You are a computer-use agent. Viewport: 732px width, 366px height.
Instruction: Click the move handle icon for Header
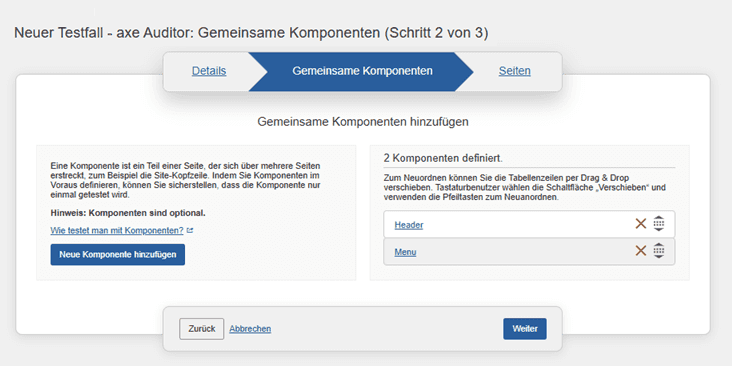coord(659,224)
